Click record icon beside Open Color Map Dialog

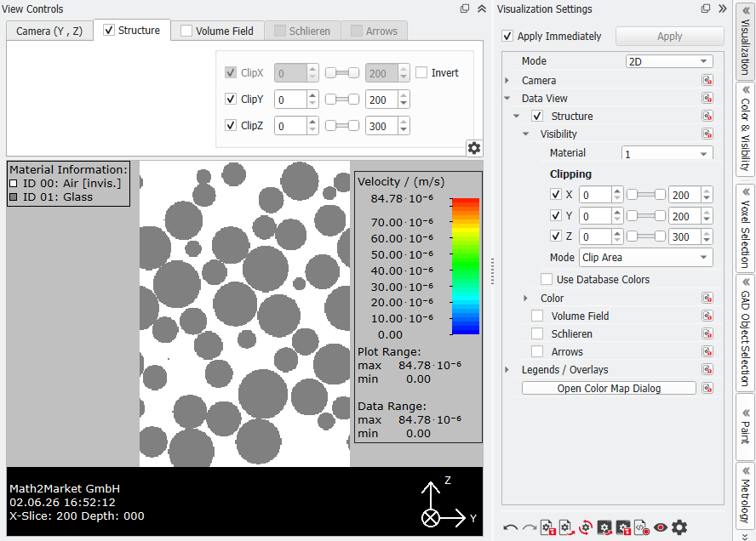pos(707,388)
